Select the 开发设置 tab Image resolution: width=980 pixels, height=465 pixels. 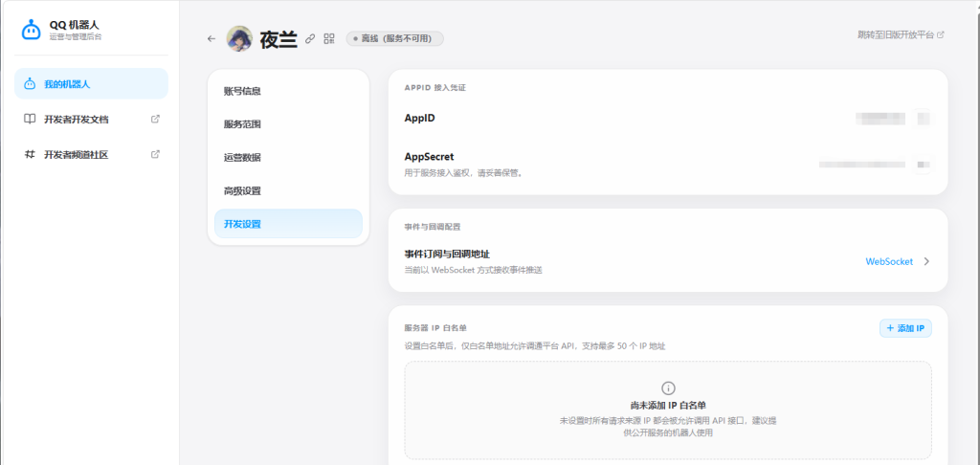coord(288,224)
